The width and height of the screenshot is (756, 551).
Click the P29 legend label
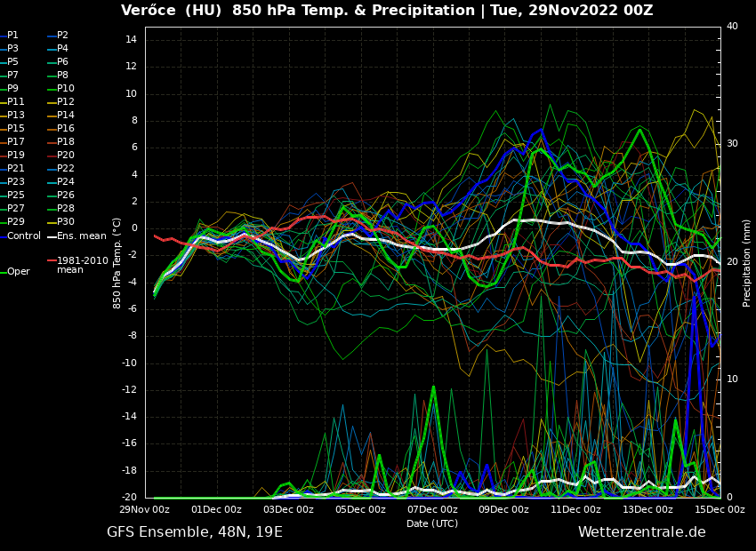16,222
